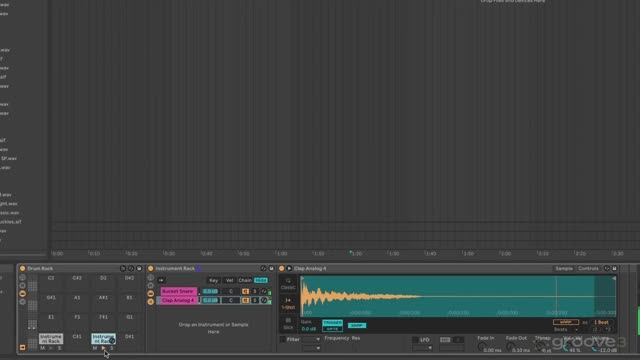Image resolution: width=640 pixels, height=360 pixels.
Task: Toggle Clap Analog 4 chain activator
Action: 245,300
